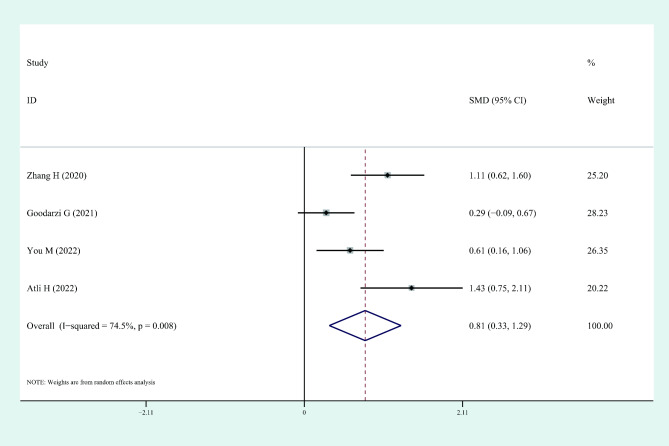The image size is (669, 446).
Task: Click the You M (2022) study label
Action: (53, 251)
